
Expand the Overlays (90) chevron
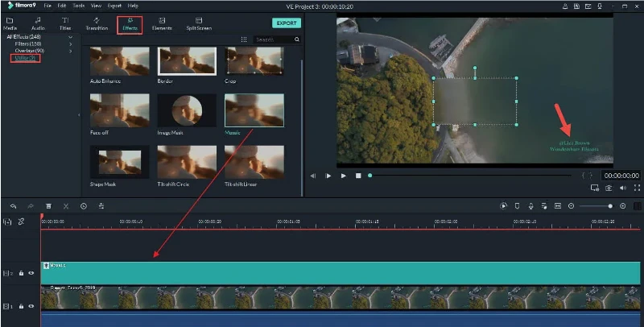[70, 51]
